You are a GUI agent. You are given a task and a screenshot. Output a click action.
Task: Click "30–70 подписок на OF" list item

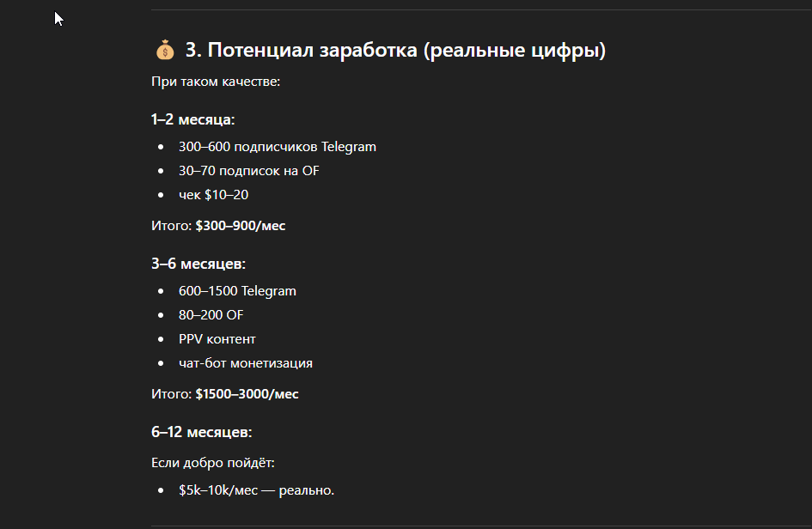pos(248,171)
